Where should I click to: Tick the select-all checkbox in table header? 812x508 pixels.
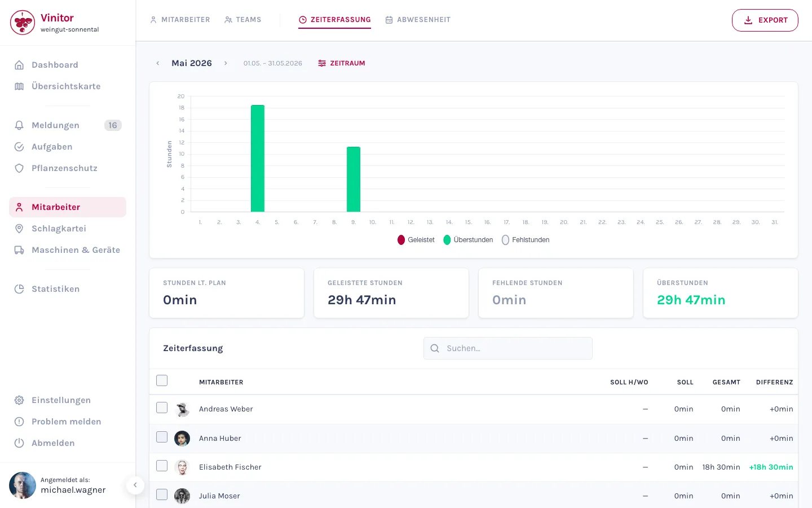click(162, 380)
